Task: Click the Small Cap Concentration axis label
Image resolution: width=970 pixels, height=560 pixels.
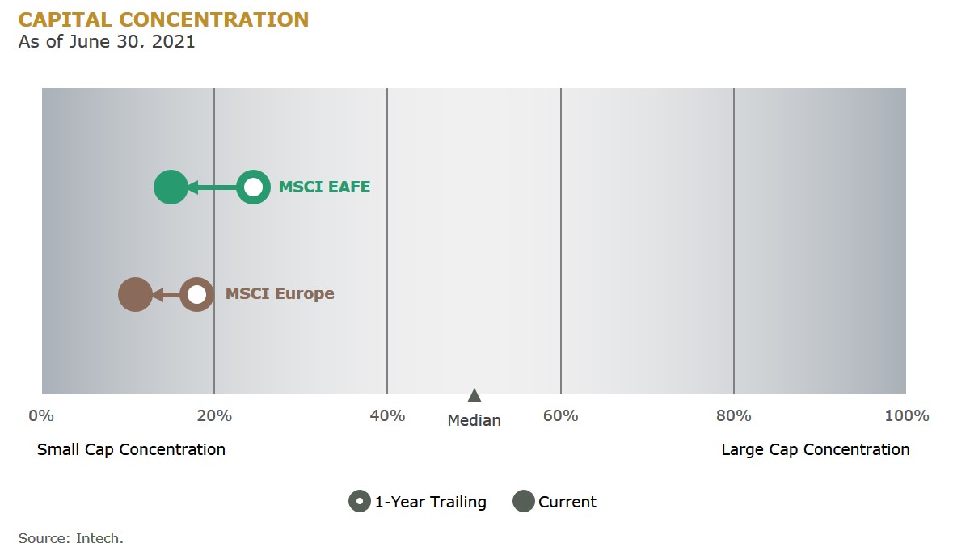Action: [x=131, y=450]
